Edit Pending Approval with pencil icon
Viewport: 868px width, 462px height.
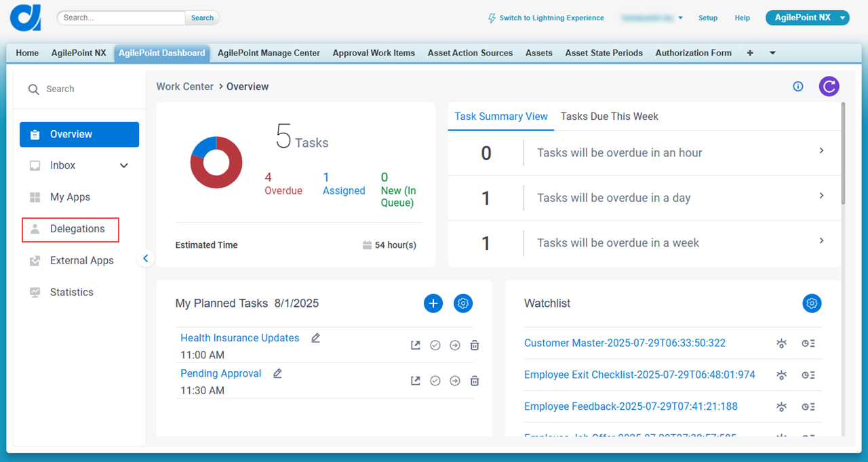pyautogui.click(x=277, y=373)
